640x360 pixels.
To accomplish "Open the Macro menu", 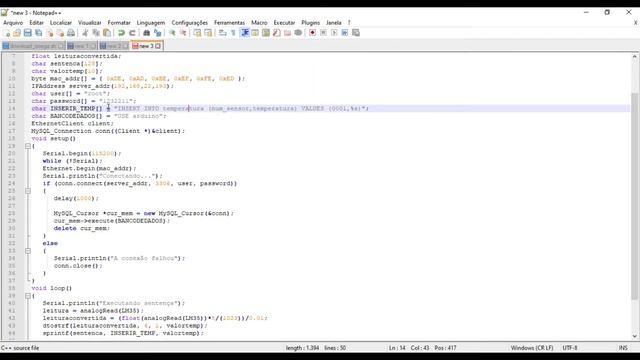I will 259,22.
